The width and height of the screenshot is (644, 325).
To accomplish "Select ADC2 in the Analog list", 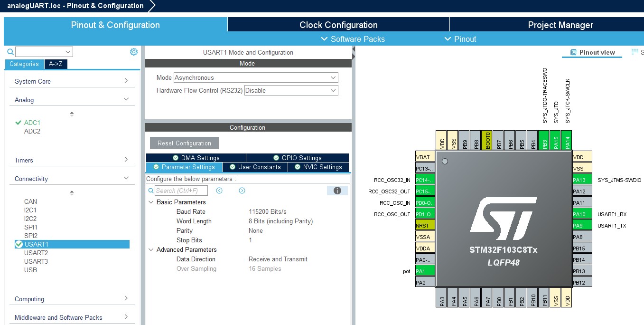I will coord(32,131).
